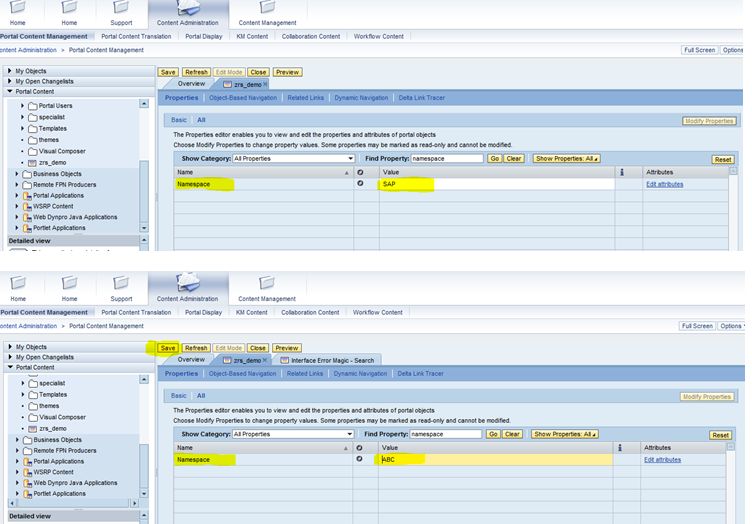Collapse Detailed view panel in lower screenshot
Viewport: 752px width, 524px height.
(144, 515)
